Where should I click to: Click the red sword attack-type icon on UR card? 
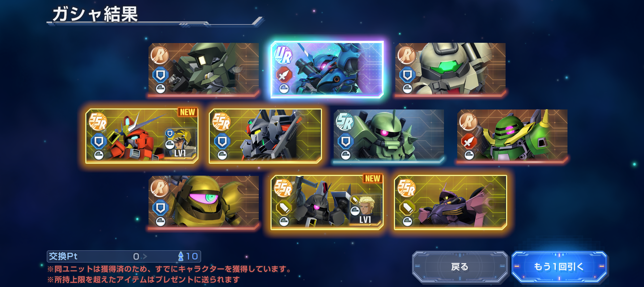[x=284, y=75]
